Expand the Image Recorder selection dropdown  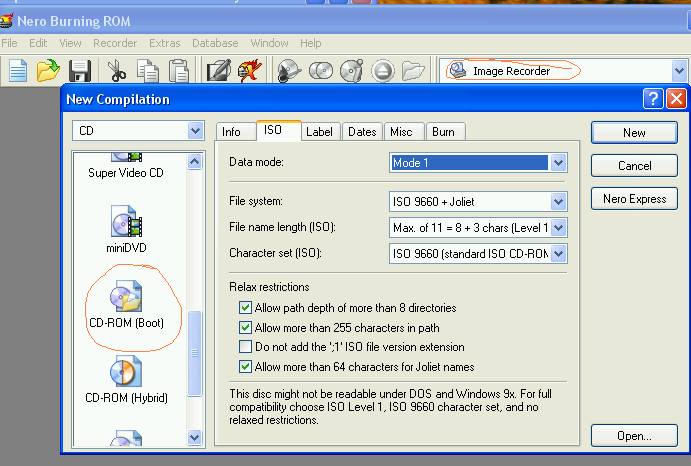tap(680, 71)
